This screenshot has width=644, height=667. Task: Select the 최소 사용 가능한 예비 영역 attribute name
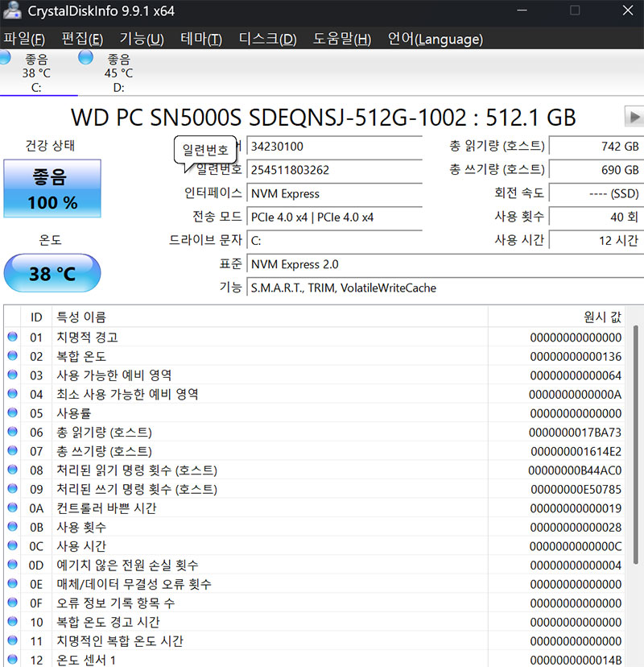pyautogui.click(x=127, y=395)
